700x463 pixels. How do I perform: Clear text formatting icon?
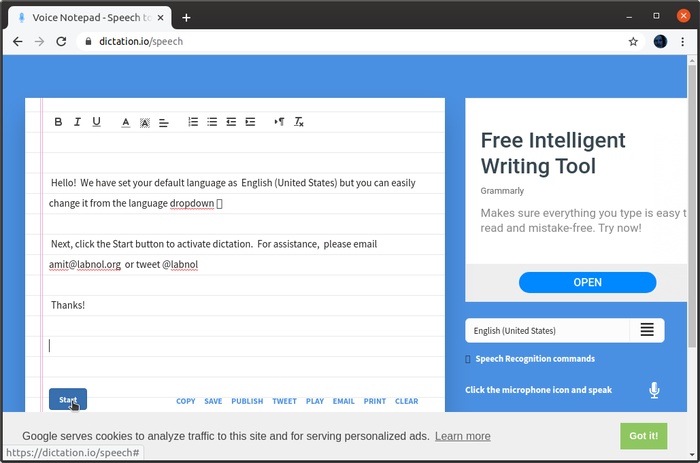click(x=299, y=122)
